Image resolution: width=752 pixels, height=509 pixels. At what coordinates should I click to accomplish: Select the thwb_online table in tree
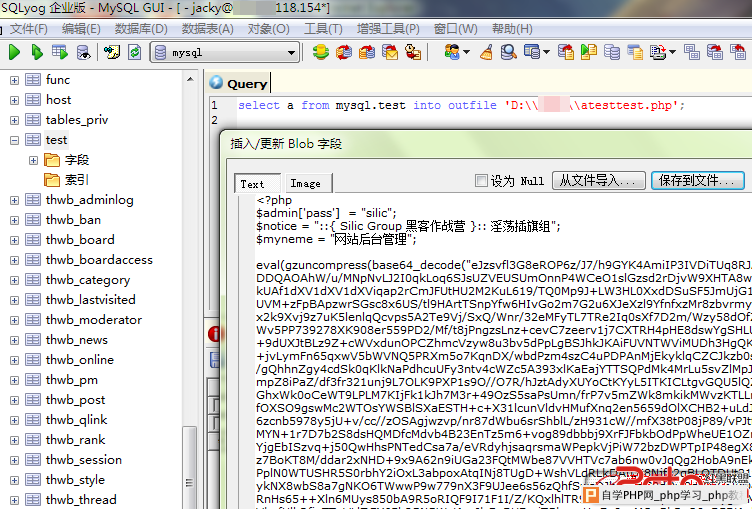pos(80,360)
